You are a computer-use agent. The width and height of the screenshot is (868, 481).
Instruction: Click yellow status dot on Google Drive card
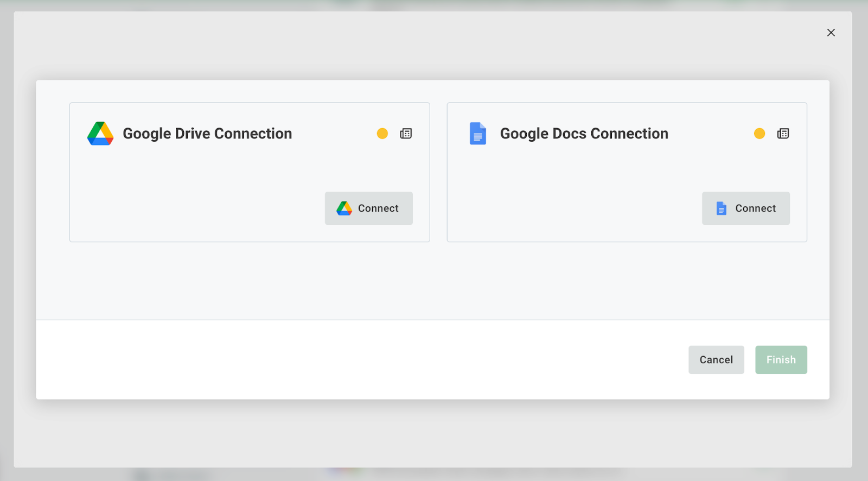[x=382, y=134]
